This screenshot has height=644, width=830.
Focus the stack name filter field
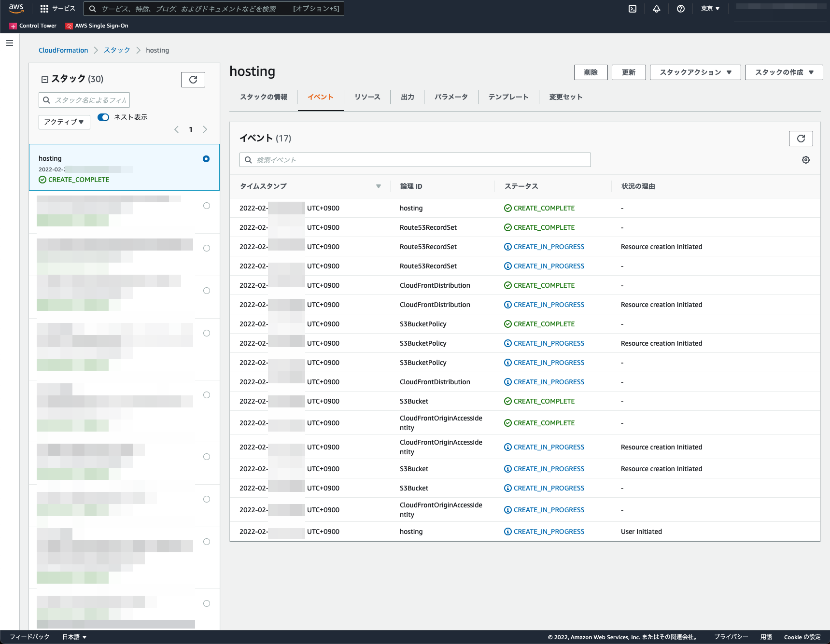pyautogui.click(x=84, y=100)
